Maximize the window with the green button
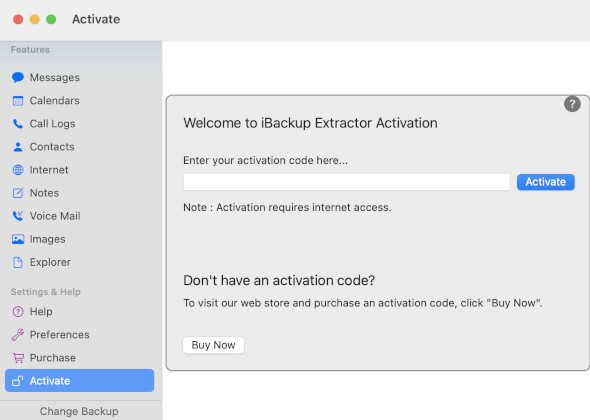 [x=51, y=19]
